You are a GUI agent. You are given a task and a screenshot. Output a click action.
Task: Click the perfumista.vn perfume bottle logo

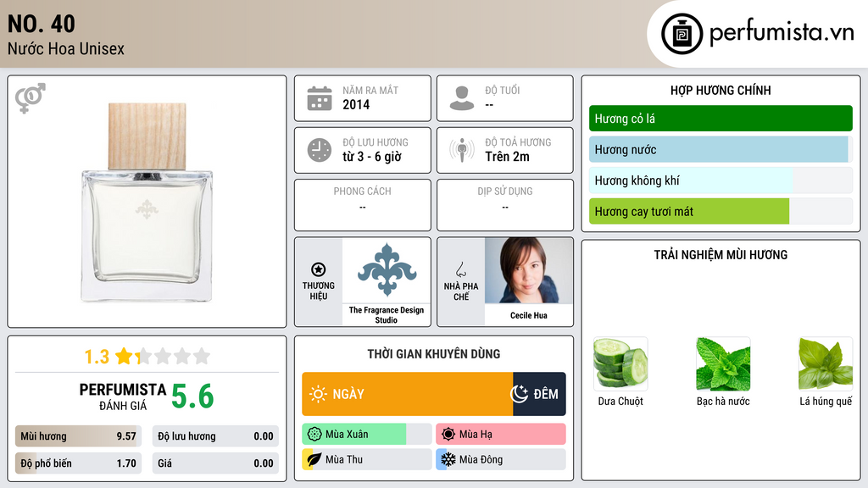click(682, 34)
